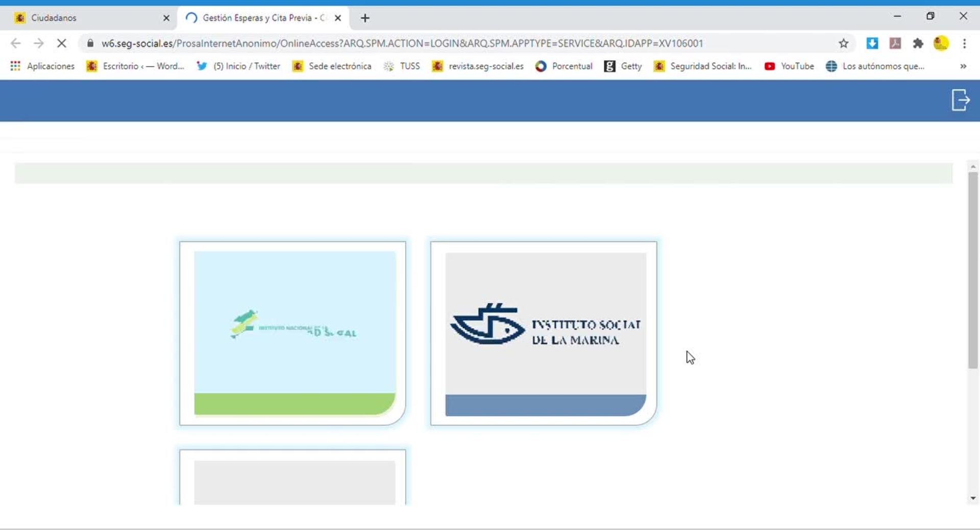This screenshot has width=980, height=530.
Task: Click the page scrollbar down arrow
Action: point(973,498)
